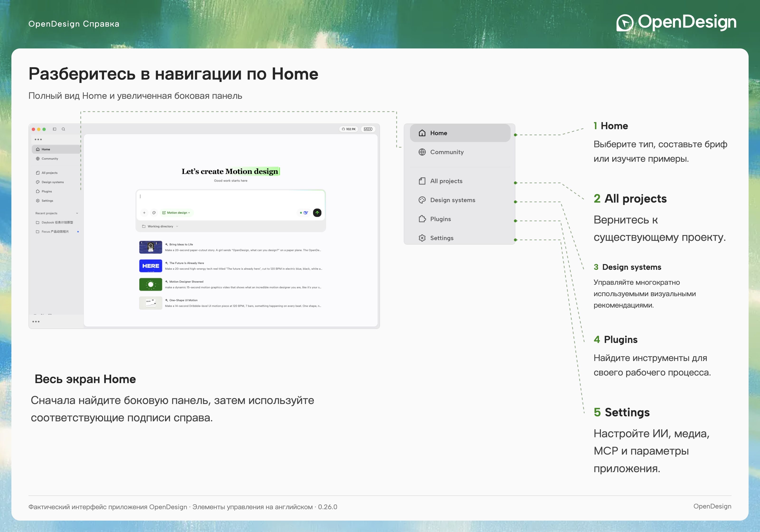
Task: Open the three-dot menu at sidebar bottom
Action: coord(36,321)
